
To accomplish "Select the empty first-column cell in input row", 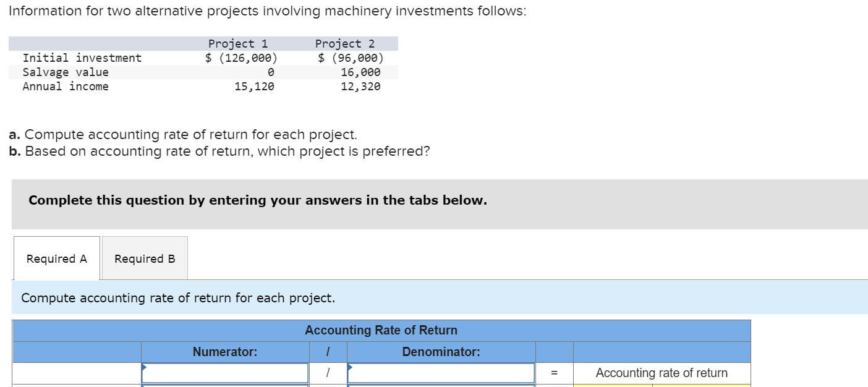I will point(77,373).
